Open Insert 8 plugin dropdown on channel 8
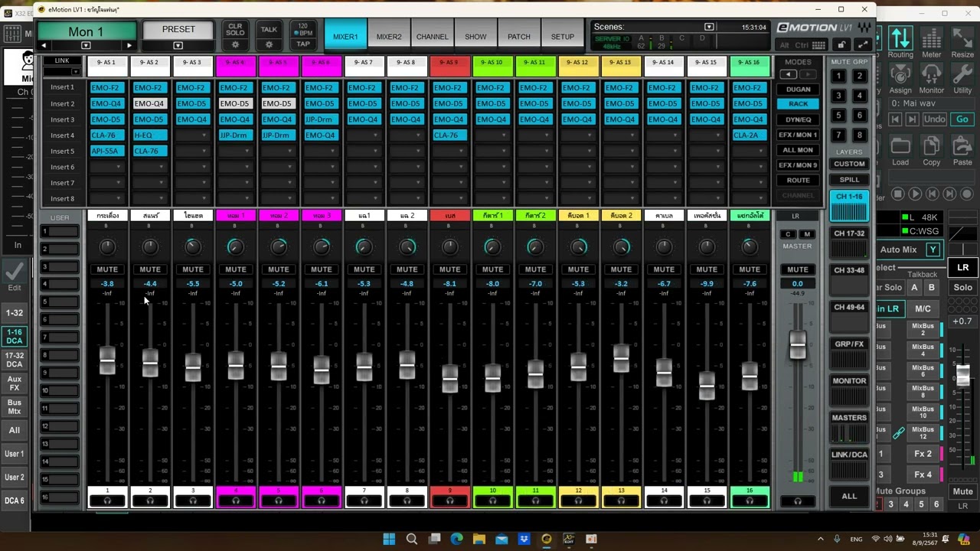Viewport: 980px width, 551px height. click(407, 199)
